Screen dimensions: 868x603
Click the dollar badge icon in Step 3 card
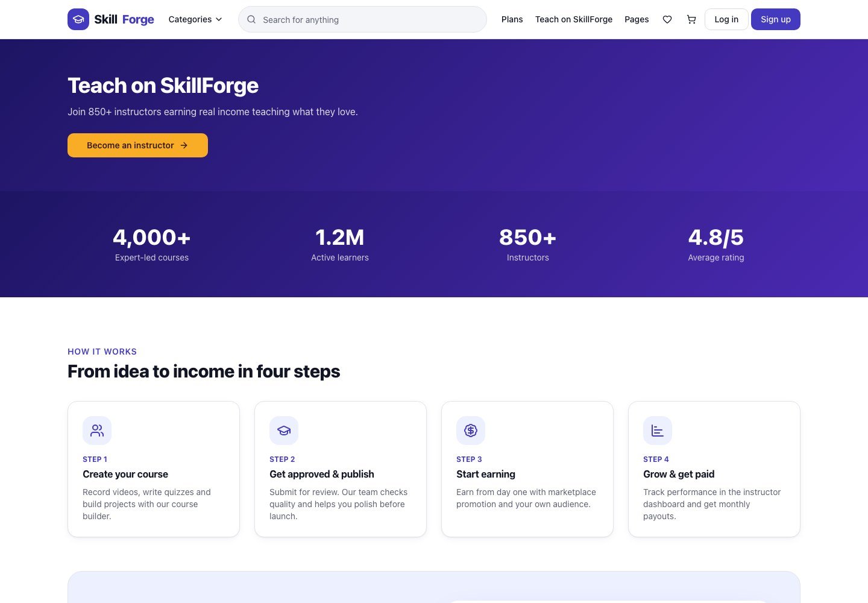point(471,431)
